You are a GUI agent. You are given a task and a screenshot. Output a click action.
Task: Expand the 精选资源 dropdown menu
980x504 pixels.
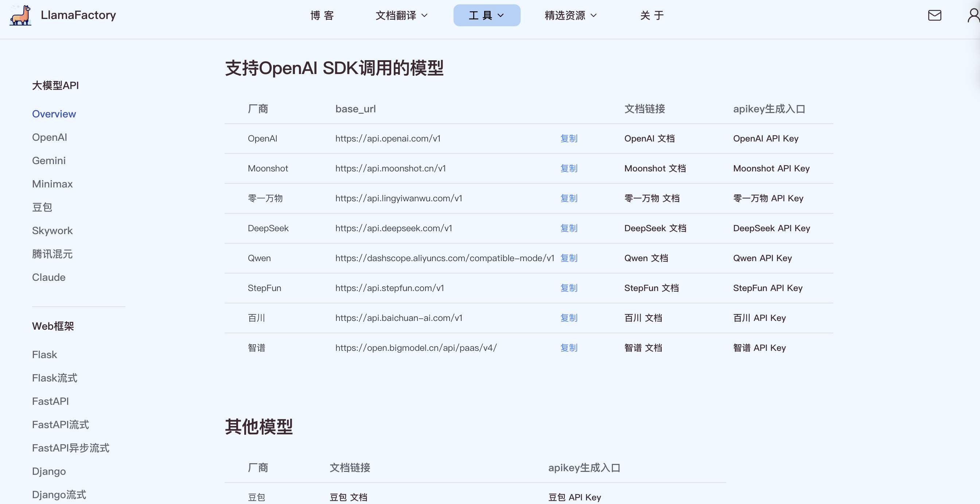570,15
